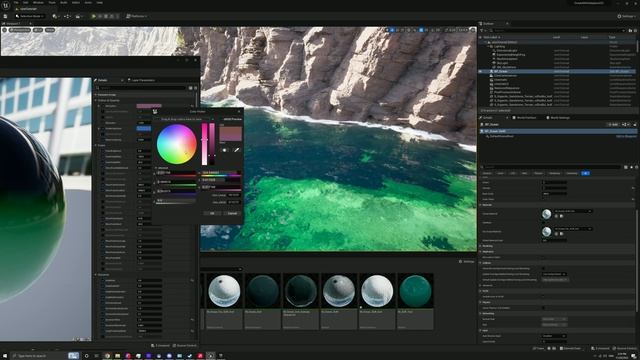Click the green Play button in the toolbar
The height and width of the screenshot is (360, 640).
pyautogui.click(x=94, y=16)
